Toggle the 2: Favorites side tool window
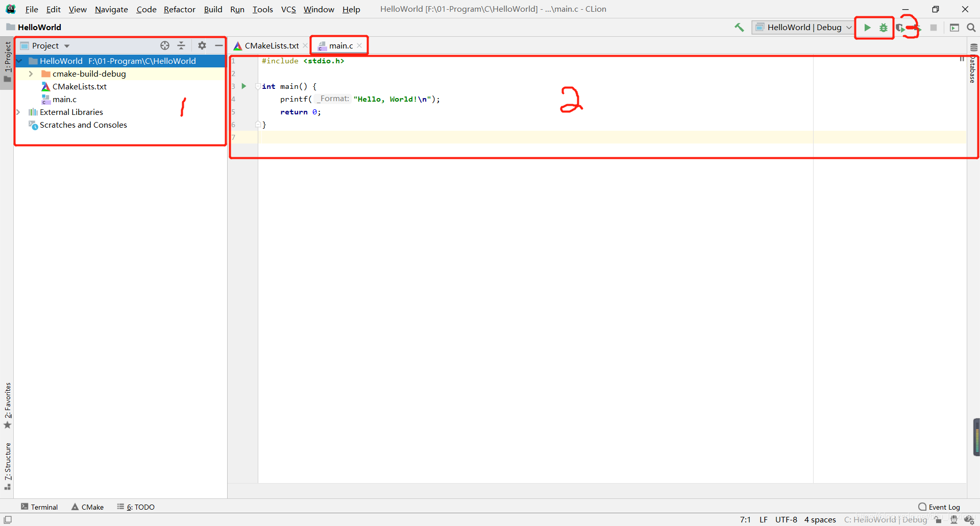 pos(7,406)
